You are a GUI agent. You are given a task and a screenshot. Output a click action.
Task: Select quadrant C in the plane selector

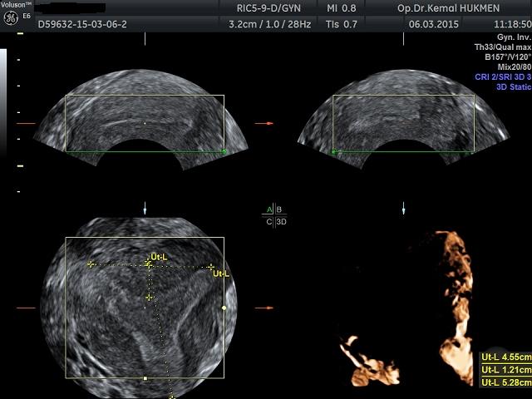coord(269,222)
